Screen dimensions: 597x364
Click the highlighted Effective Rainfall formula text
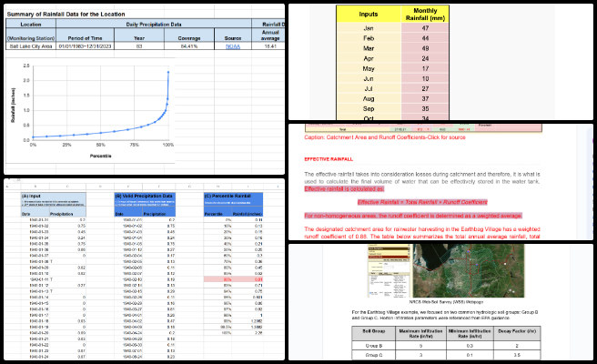pos(422,202)
